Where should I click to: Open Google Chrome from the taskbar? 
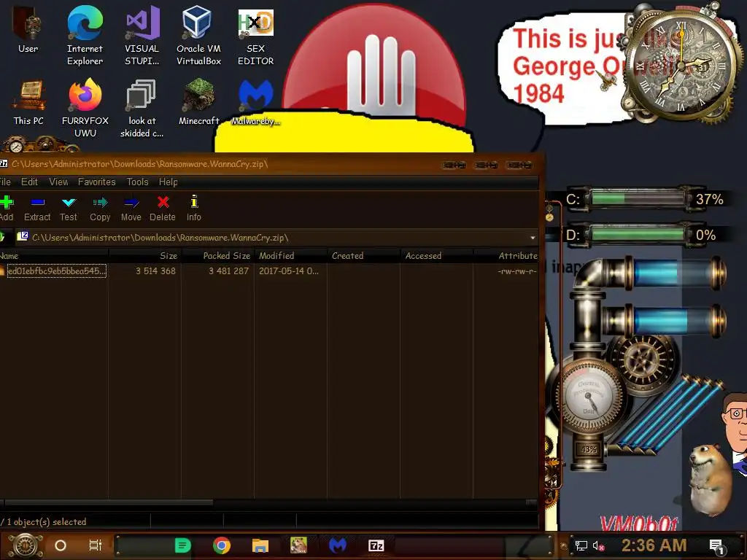click(x=222, y=545)
